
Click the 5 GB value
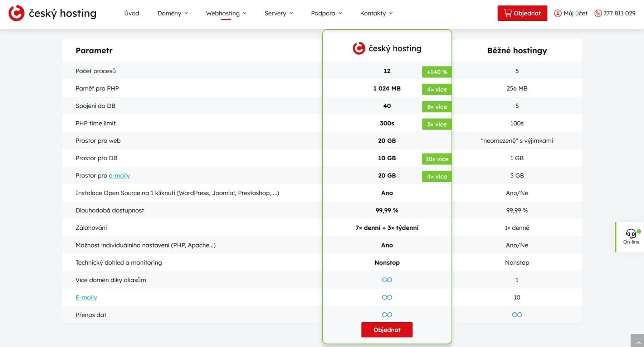[x=517, y=176]
